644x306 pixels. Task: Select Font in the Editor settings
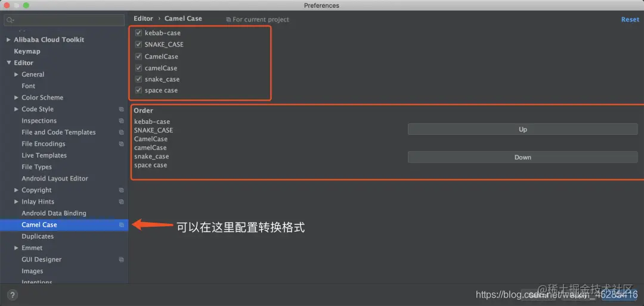29,86
